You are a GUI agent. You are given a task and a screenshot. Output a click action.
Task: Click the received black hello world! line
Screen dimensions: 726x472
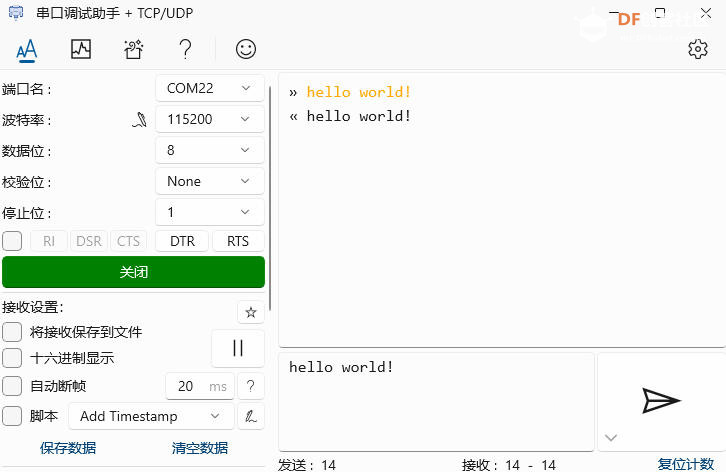(358, 116)
